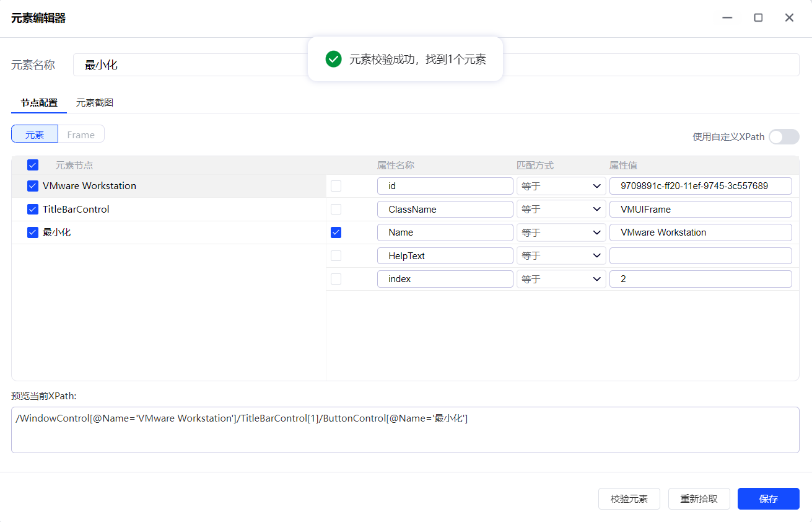
Task: Uncheck the Name attribute checkbox
Action: coord(336,232)
